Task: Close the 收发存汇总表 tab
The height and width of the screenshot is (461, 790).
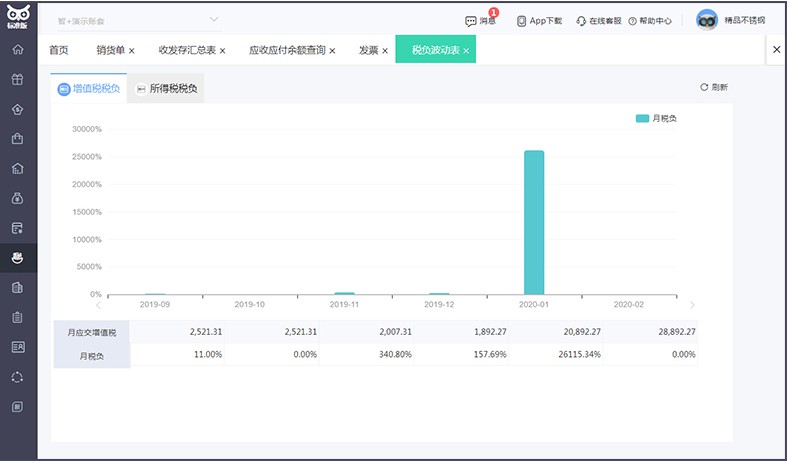Action: click(222, 51)
